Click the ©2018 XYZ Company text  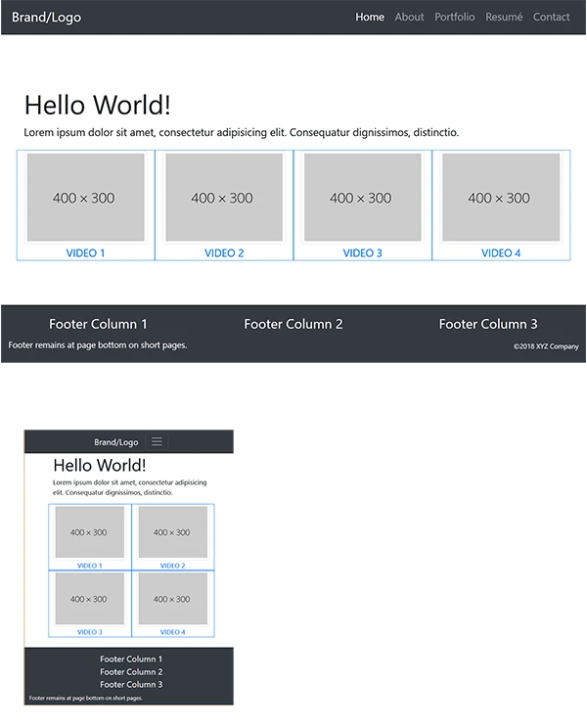(546, 346)
